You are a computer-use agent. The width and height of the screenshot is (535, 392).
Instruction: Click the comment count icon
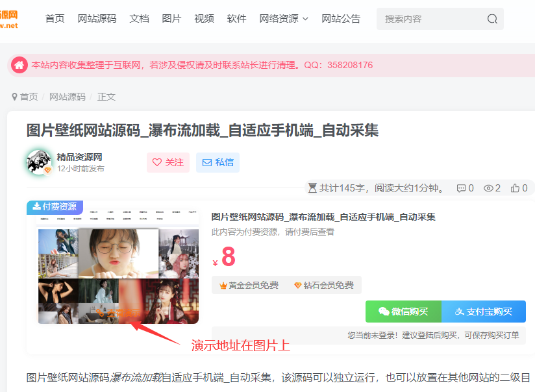tap(461, 188)
